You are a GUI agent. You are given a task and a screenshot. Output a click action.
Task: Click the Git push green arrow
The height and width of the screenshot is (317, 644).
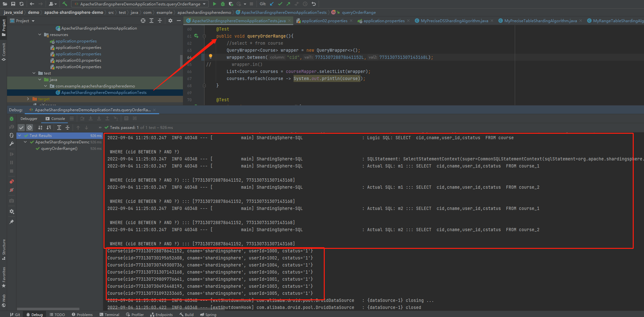tap(288, 4)
